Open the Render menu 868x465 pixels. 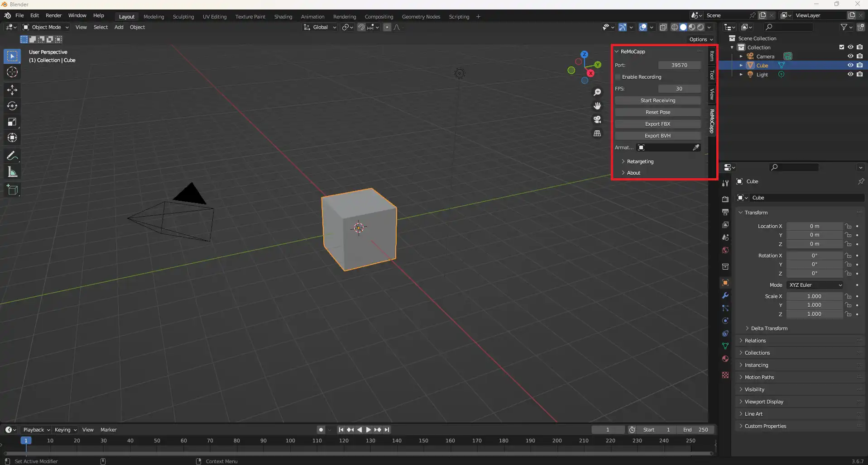coord(53,15)
